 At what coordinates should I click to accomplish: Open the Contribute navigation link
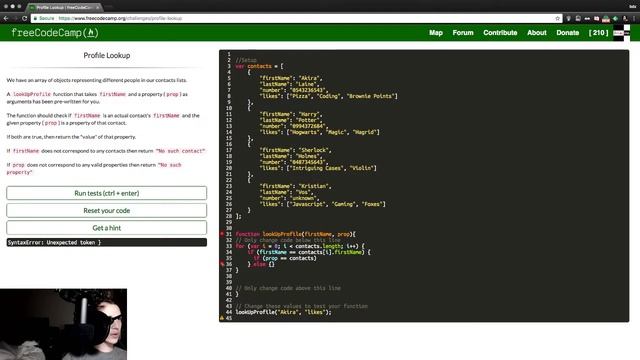click(x=500, y=33)
